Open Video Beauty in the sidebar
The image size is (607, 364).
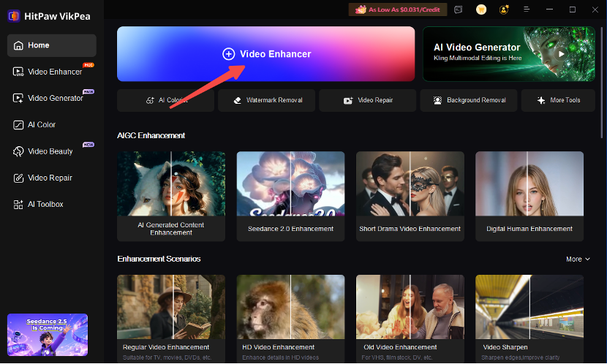click(x=51, y=151)
